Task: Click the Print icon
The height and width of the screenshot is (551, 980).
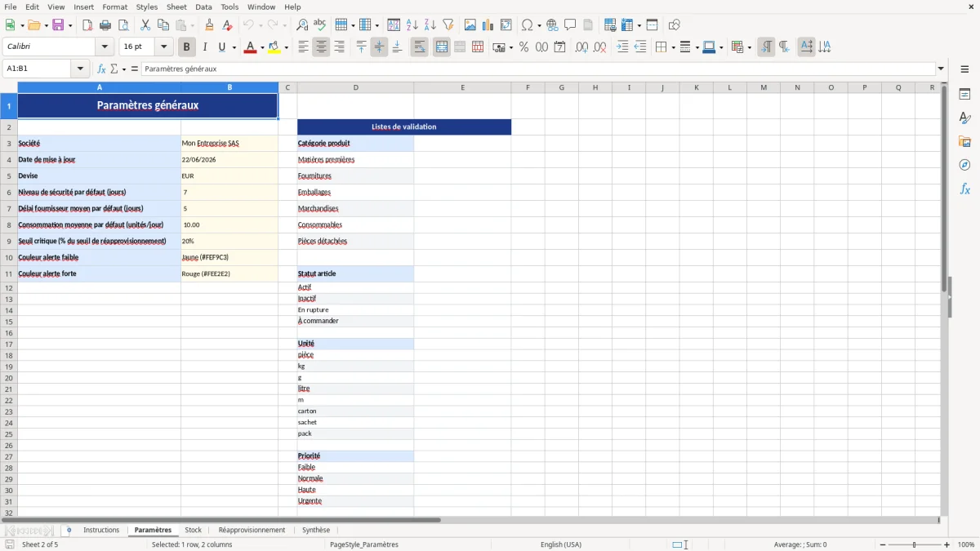Action: [105, 25]
